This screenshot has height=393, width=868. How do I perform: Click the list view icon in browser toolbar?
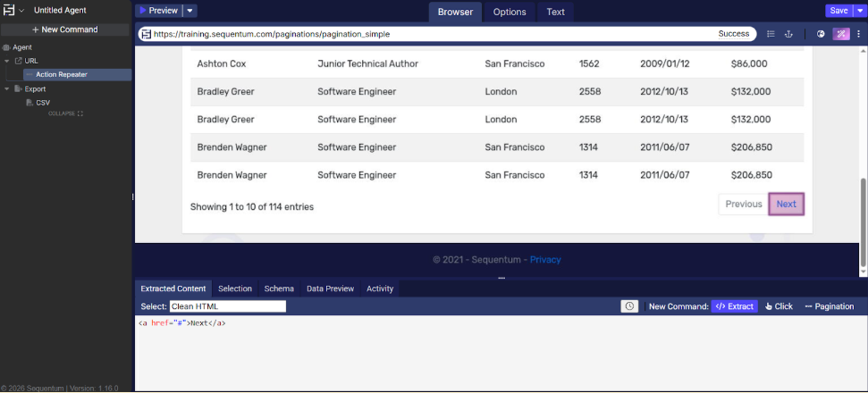click(771, 34)
